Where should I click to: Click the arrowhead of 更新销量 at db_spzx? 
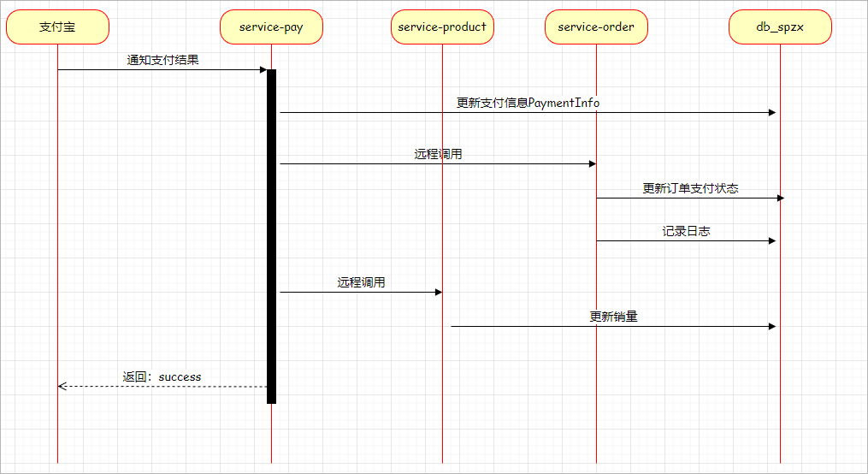coord(771,327)
